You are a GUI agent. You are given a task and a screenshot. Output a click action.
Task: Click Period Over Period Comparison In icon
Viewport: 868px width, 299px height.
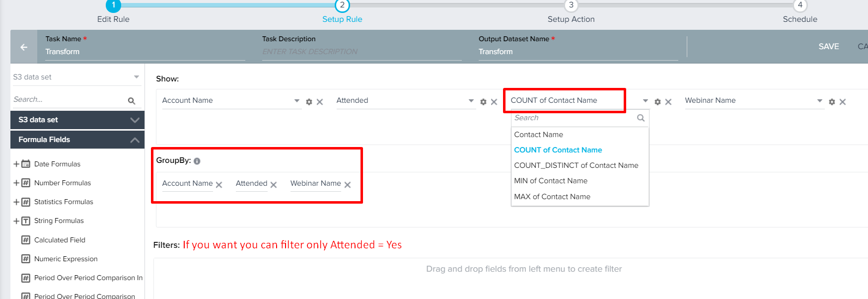point(26,278)
